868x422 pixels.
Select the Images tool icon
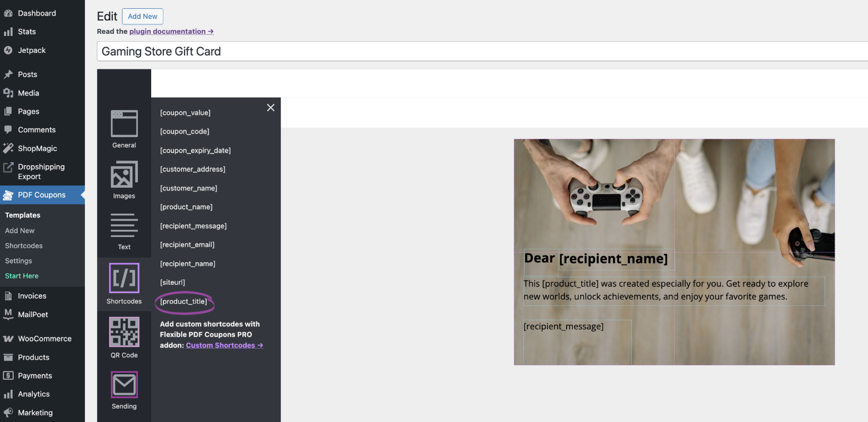pos(124,175)
